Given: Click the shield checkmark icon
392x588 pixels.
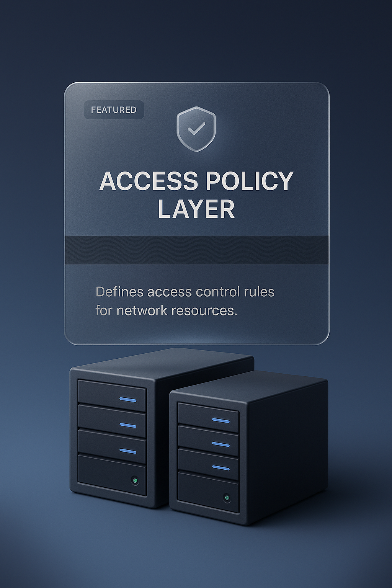Looking at the screenshot, I should coord(196,129).
